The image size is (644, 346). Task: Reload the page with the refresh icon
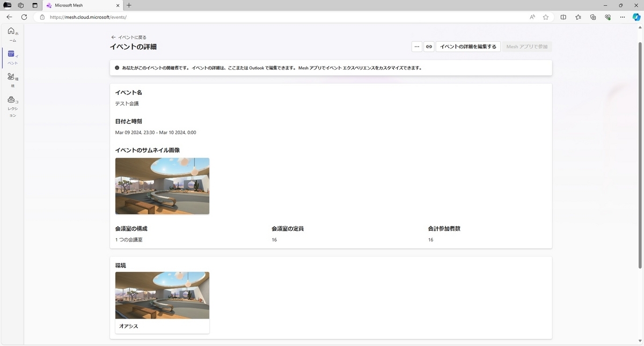[24, 17]
